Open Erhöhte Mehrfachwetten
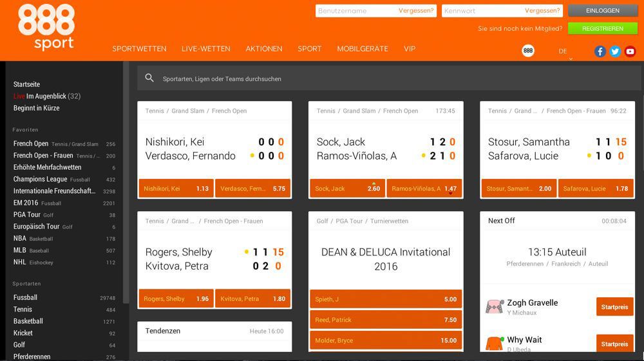 click(x=64, y=167)
